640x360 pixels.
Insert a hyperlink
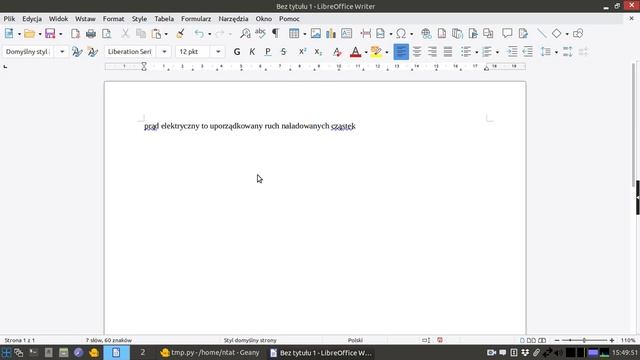pyautogui.click(x=426, y=33)
